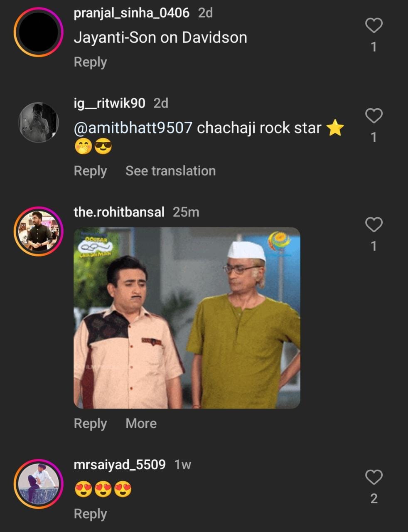Reply to ig__ritwik90's comment
408x532 pixels.
point(90,171)
